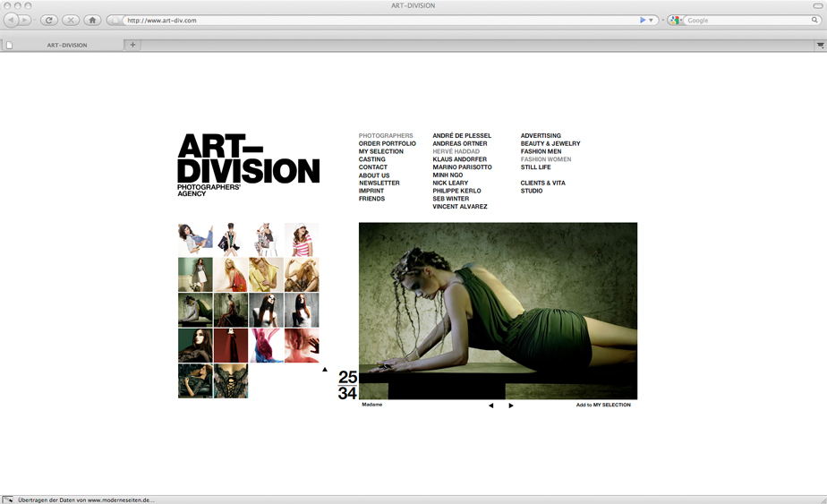This screenshot has height=504, width=827.
Task: Go to the browser home page
Action: tap(92, 20)
